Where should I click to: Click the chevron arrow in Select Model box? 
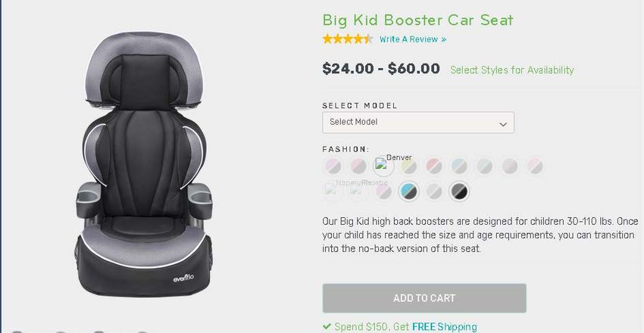coord(503,124)
